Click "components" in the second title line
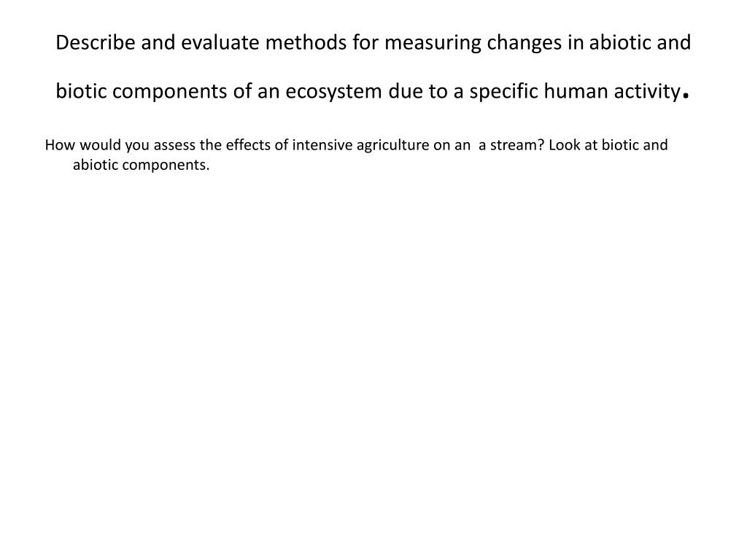 (x=169, y=93)
